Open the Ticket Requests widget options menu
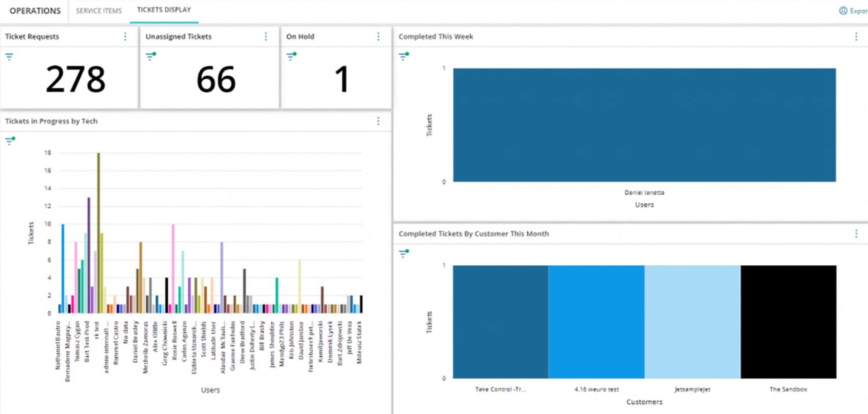The width and height of the screenshot is (868, 414). click(125, 37)
